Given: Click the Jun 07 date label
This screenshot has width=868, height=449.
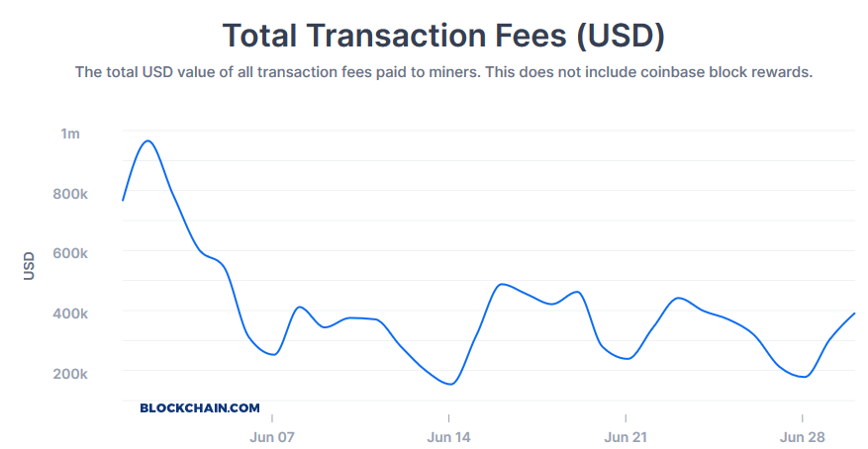Looking at the screenshot, I should click(x=272, y=436).
